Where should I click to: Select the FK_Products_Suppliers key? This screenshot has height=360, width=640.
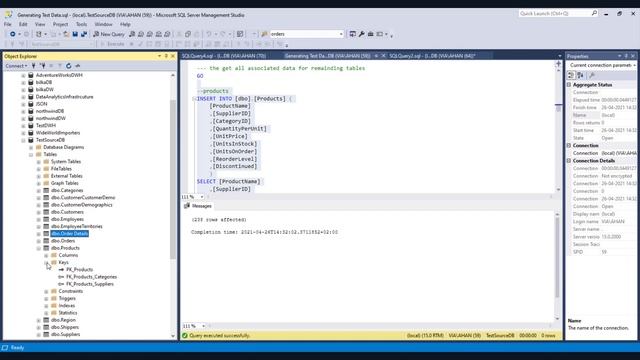(x=90, y=284)
